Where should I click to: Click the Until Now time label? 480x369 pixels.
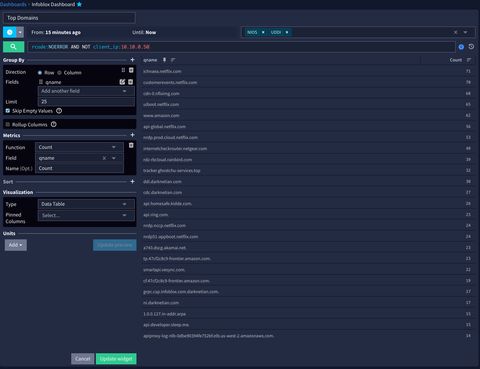(x=144, y=32)
